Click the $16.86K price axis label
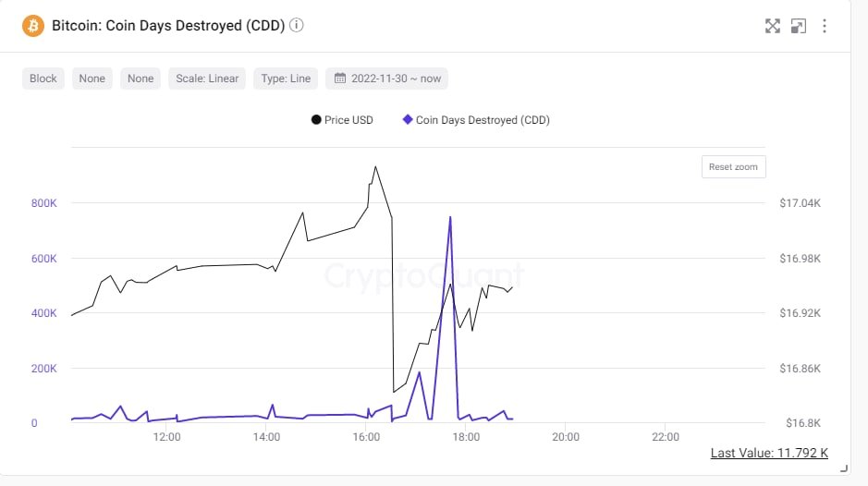 point(800,369)
